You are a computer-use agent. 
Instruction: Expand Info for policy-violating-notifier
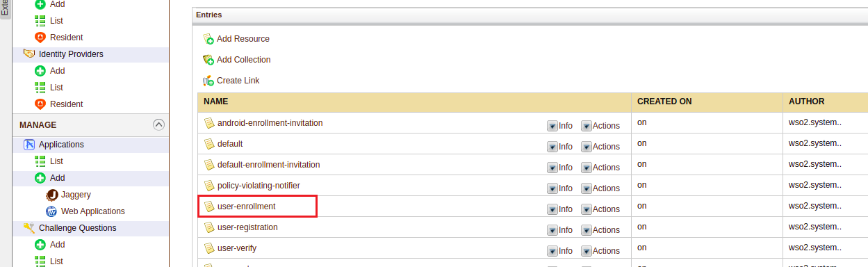tap(560, 188)
